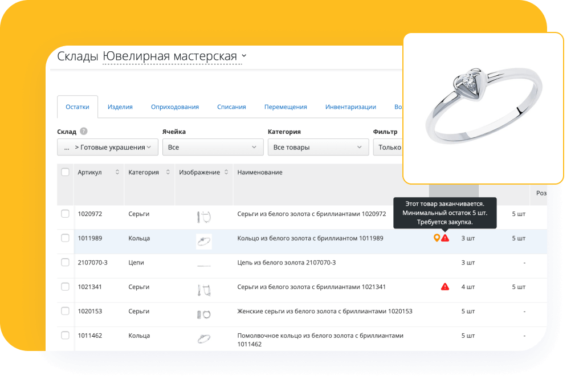Open the Списания tab

[231, 107]
